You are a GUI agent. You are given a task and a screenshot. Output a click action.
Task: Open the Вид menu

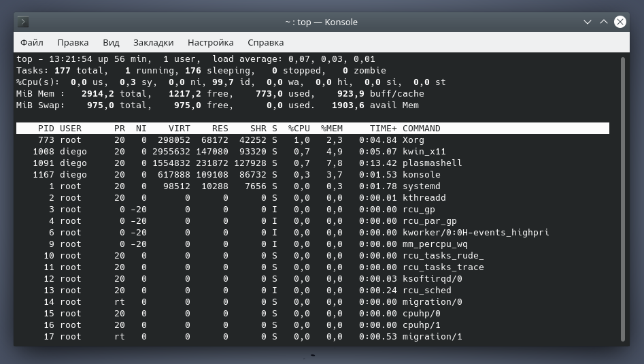[111, 42]
